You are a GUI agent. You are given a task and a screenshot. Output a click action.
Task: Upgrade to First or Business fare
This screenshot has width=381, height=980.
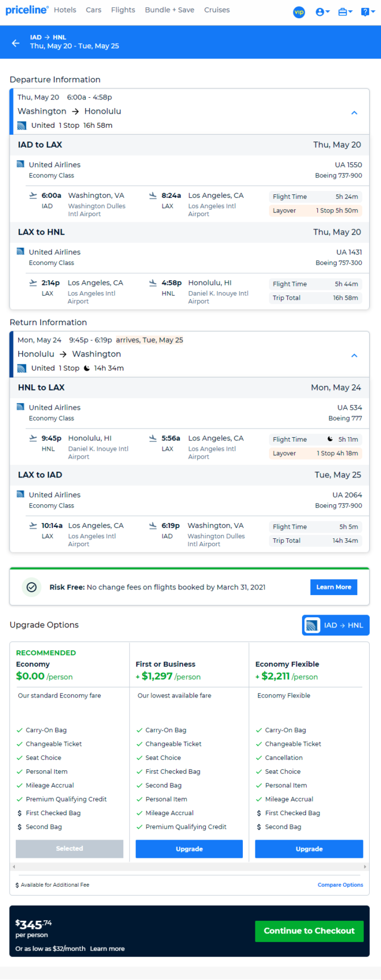click(x=189, y=849)
